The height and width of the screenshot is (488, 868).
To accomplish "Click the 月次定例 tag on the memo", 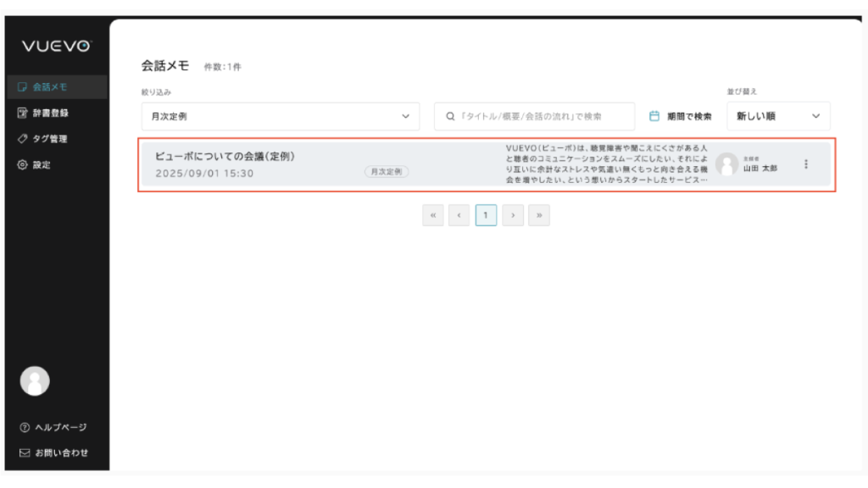I will (x=387, y=172).
